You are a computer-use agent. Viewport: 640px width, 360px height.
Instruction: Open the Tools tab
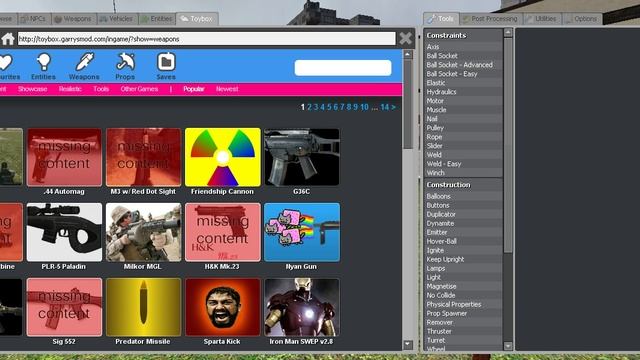pos(441,19)
